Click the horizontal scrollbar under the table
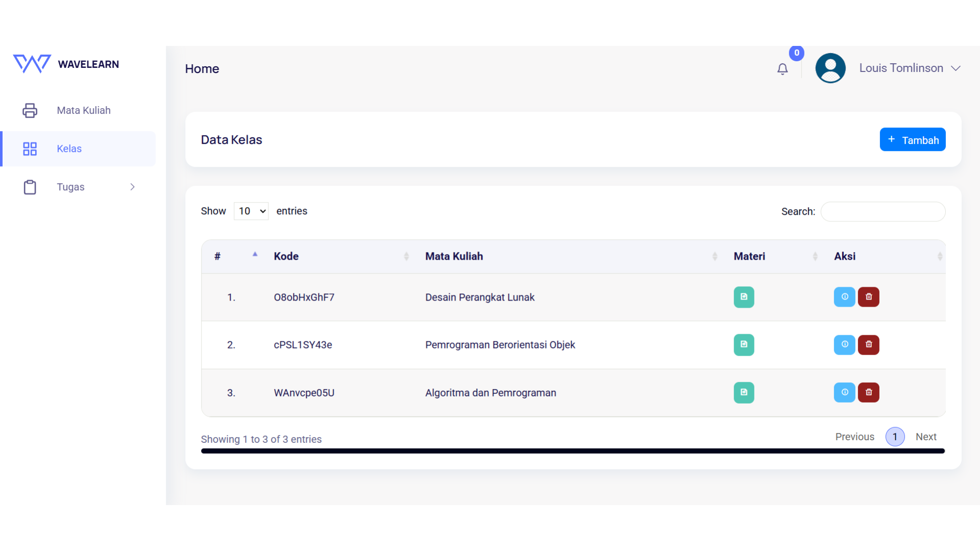The image size is (980, 551). (x=573, y=451)
